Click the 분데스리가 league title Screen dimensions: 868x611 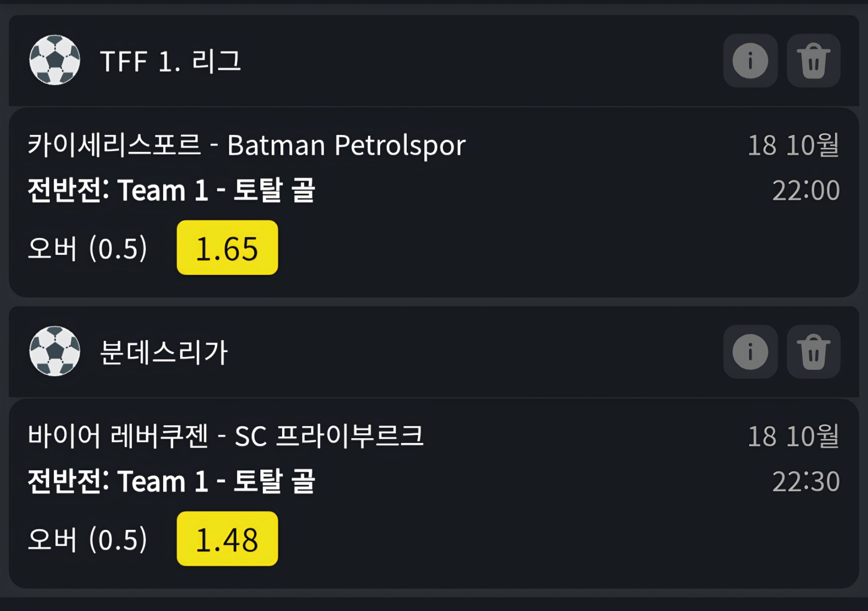point(164,352)
